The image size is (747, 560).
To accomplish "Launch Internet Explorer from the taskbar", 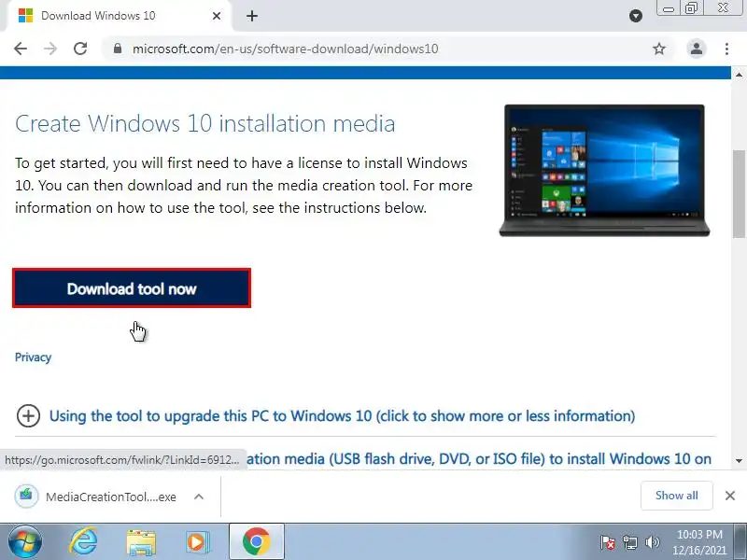I will (83, 542).
